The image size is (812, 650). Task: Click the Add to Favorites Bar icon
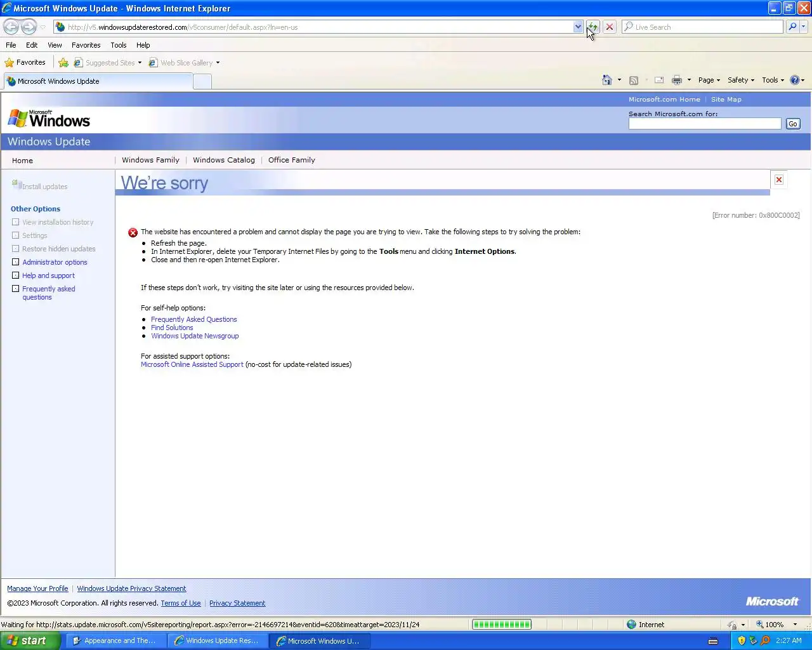click(63, 62)
